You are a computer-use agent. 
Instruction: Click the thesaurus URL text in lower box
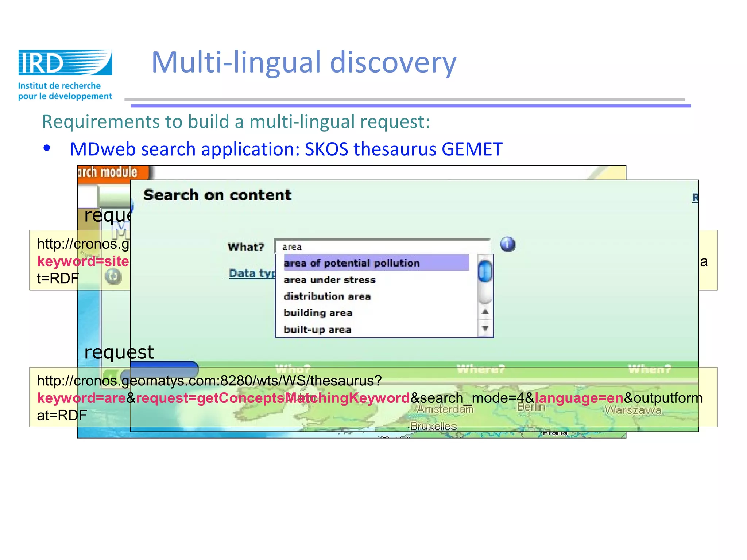[209, 381]
